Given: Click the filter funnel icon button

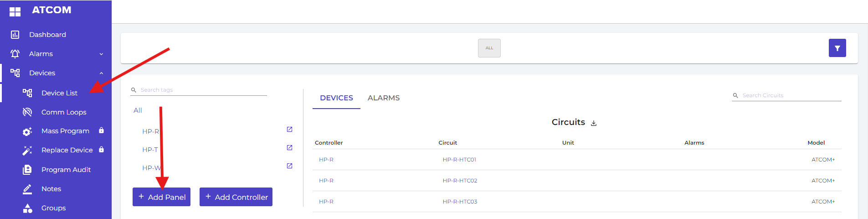Looking at the screenshot, I should (x=837, y=48).
